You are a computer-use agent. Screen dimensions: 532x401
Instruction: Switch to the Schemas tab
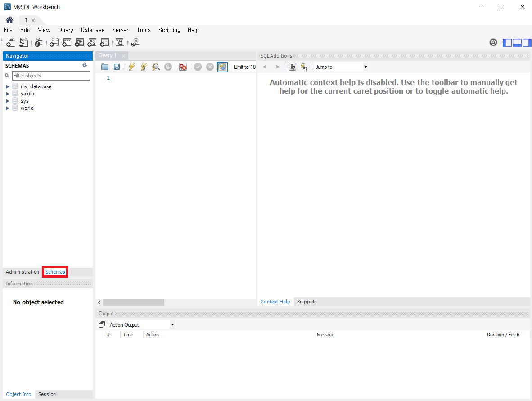click(x=55, y=272)
